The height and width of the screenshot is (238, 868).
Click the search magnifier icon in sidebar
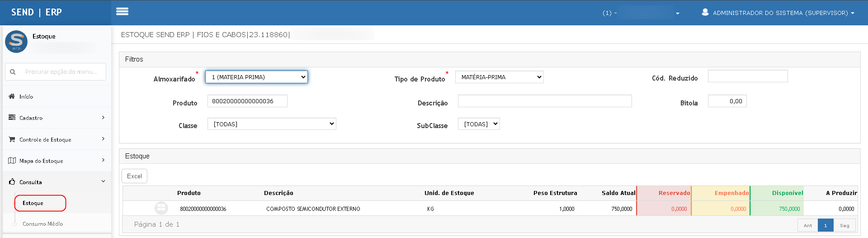13,72
